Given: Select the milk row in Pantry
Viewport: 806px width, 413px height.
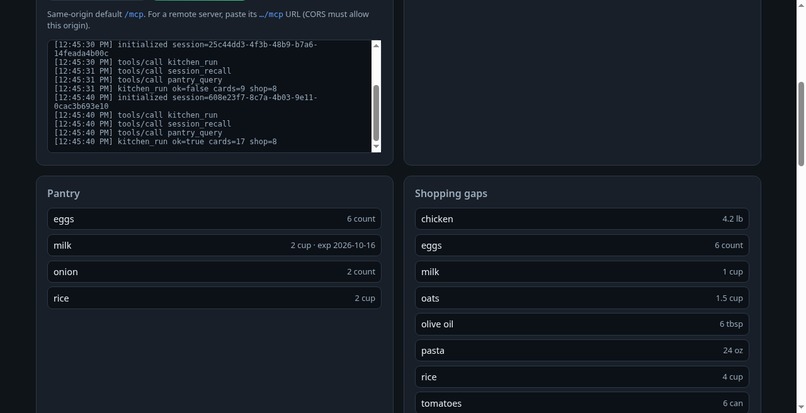Looking at the screenshot, I should pos(214,245).
